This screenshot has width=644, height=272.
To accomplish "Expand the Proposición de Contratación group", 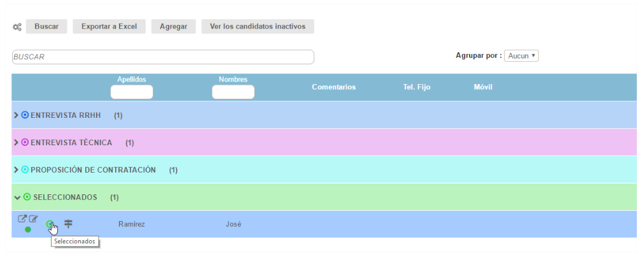I will coord(16,170).
